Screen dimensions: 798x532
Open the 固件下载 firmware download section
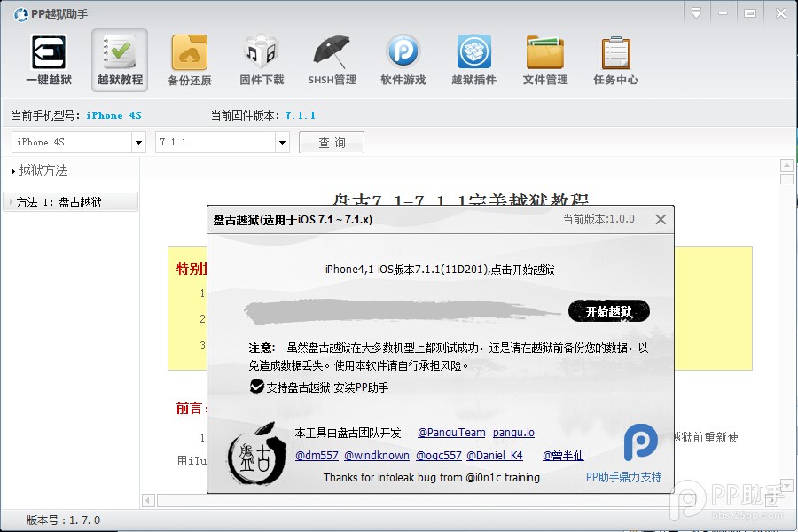261,59
